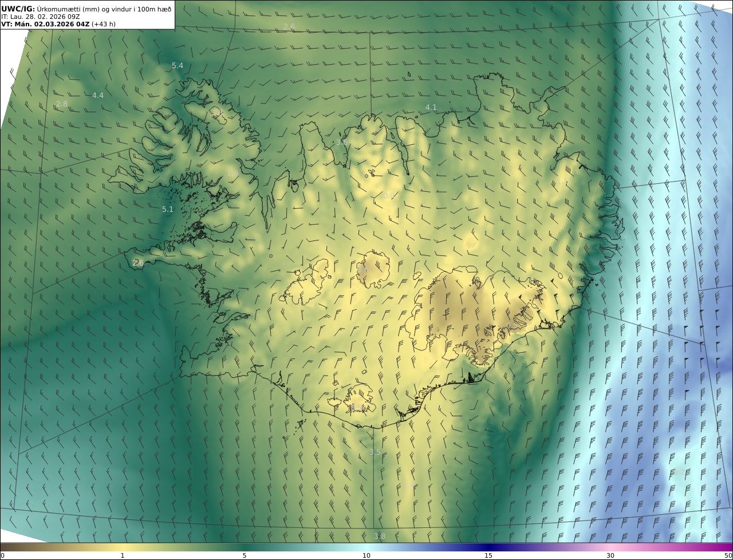The image size is (733, 560).
Task: Click the colorbar tick label 50
Action: 728,555
